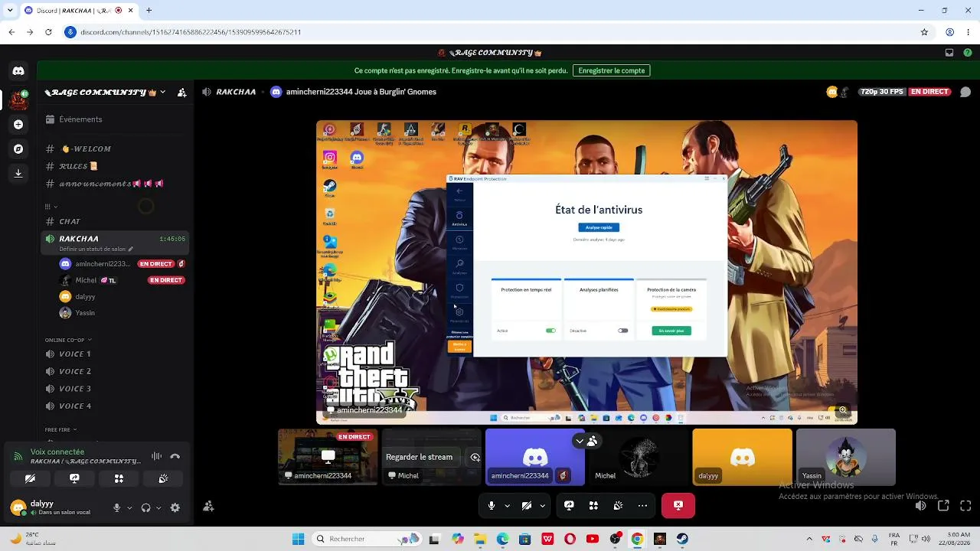980x551 pixels.
Task: Select aminchernI223344 live stream thumbnail
Action: click(x=328, y=457)
